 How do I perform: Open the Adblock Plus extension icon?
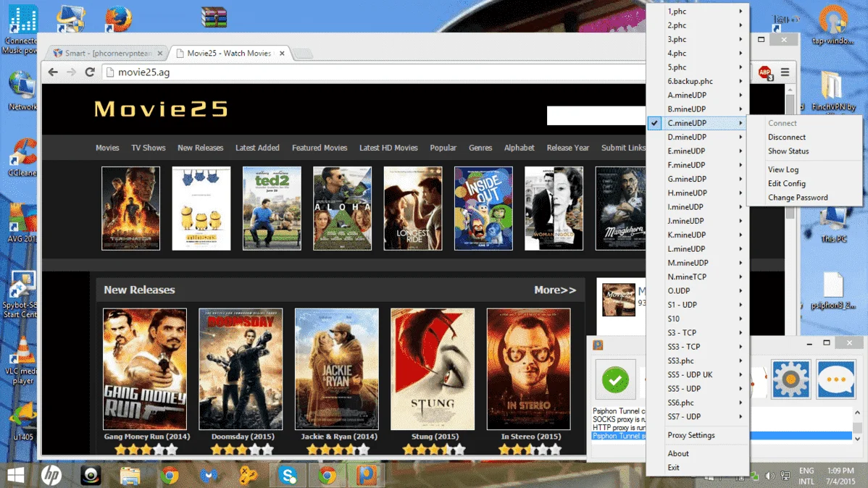(x=765, y=72)
